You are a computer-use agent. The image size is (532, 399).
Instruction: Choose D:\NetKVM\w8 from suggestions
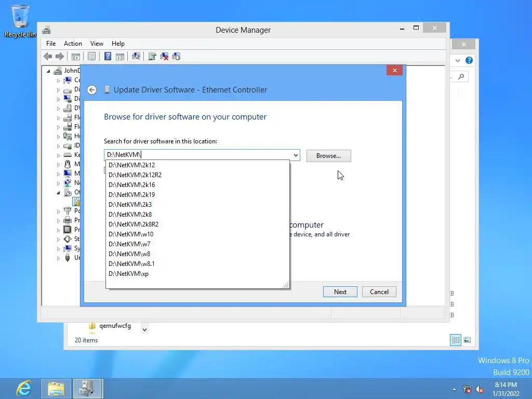197,254
